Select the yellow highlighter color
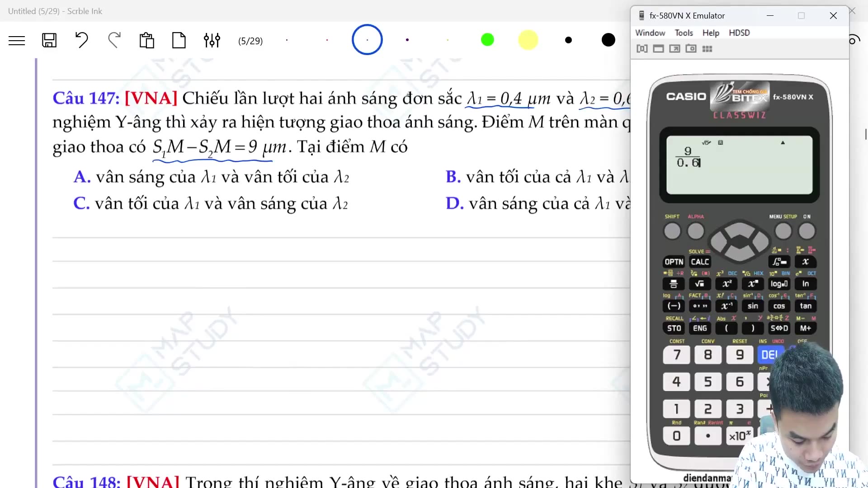This screenshot has height=488, width=868. click(528, 40)
